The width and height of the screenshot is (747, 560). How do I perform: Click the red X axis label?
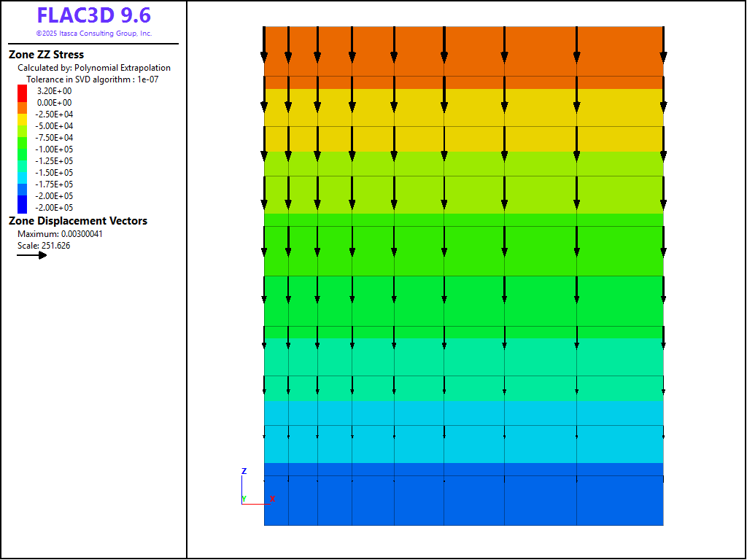tap(272, 499)
